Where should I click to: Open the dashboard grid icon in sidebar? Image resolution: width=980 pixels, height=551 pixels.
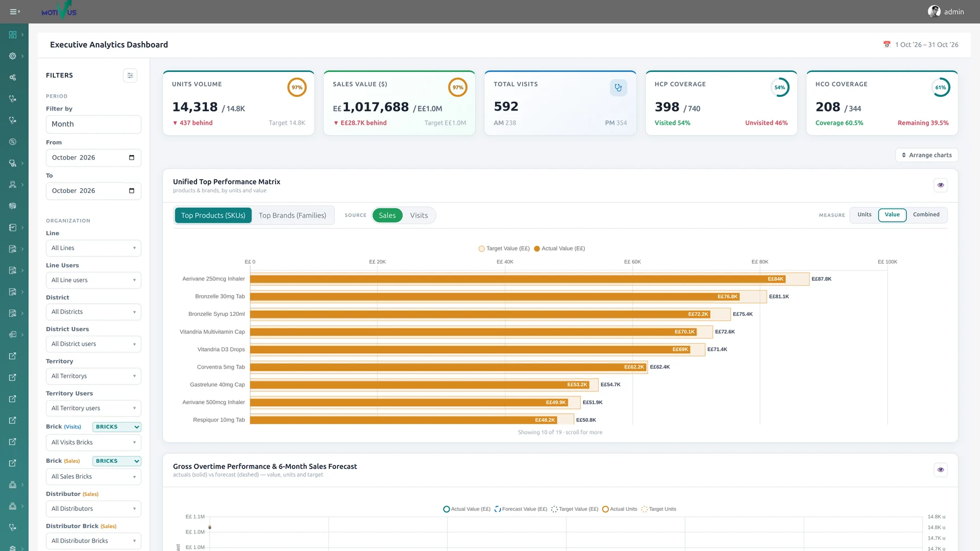click(x=13, y=34)
